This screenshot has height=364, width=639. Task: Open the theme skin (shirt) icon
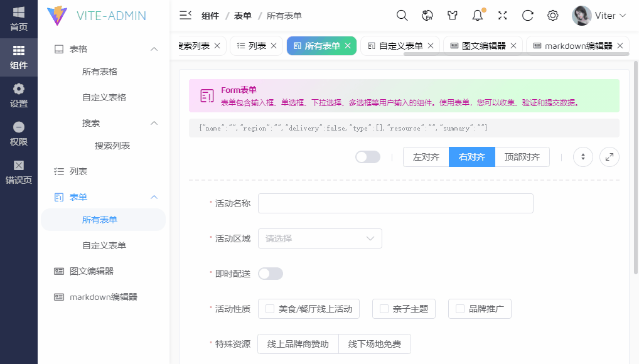(x=452, y=16)
